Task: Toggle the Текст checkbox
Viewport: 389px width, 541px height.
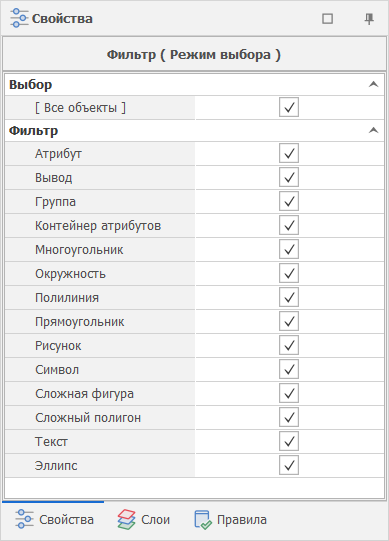Action: pyautogui.click(x=289, y=441)
